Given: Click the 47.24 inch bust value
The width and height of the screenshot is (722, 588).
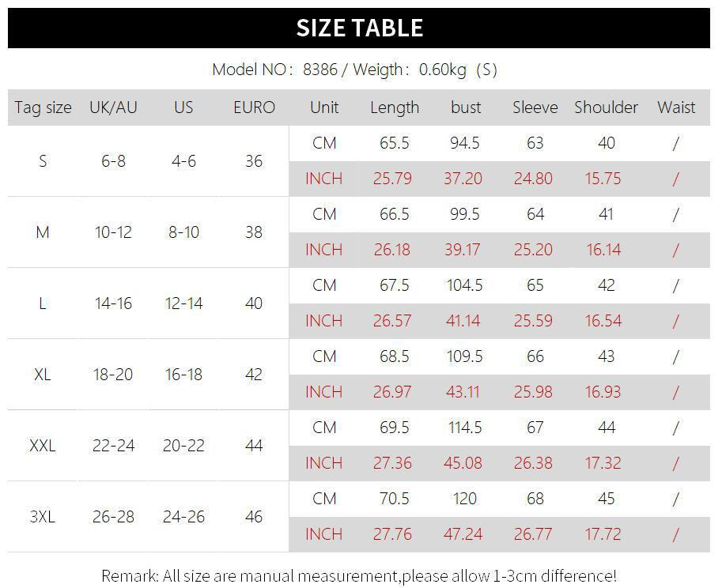Looking at the screenshot, I should [x=463, y=534].
